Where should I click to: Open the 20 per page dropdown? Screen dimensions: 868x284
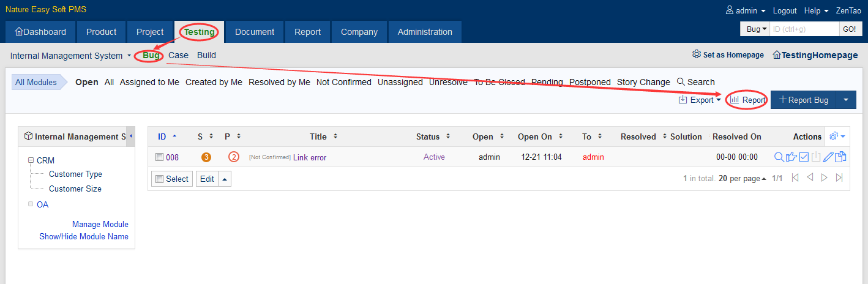pos(742,179)
